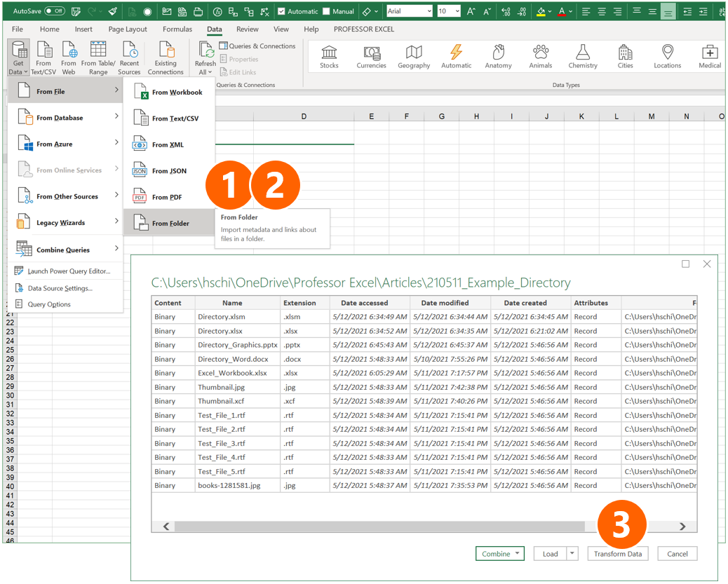
Task: Switch to the Formulas ribbon tab
Action: [x=177, y=29]
